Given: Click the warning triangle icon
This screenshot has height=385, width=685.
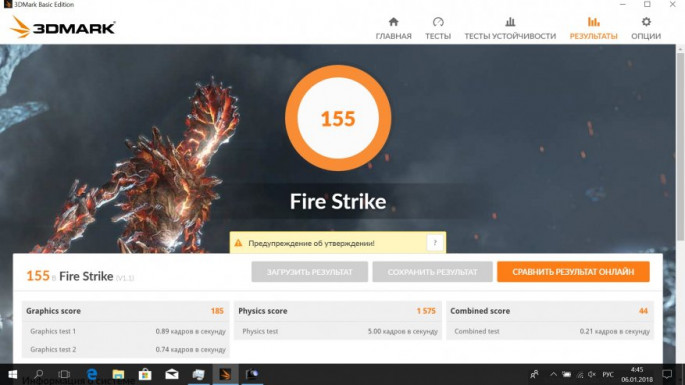Looking at the screenshot, I should pos(238,243).
